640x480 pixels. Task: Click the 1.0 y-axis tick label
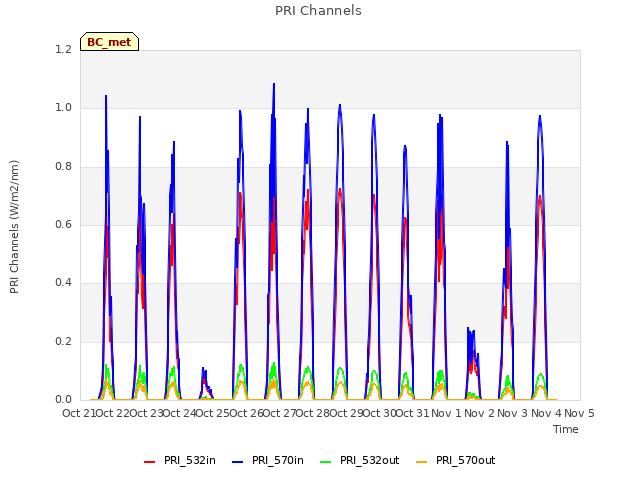[63, 108]
